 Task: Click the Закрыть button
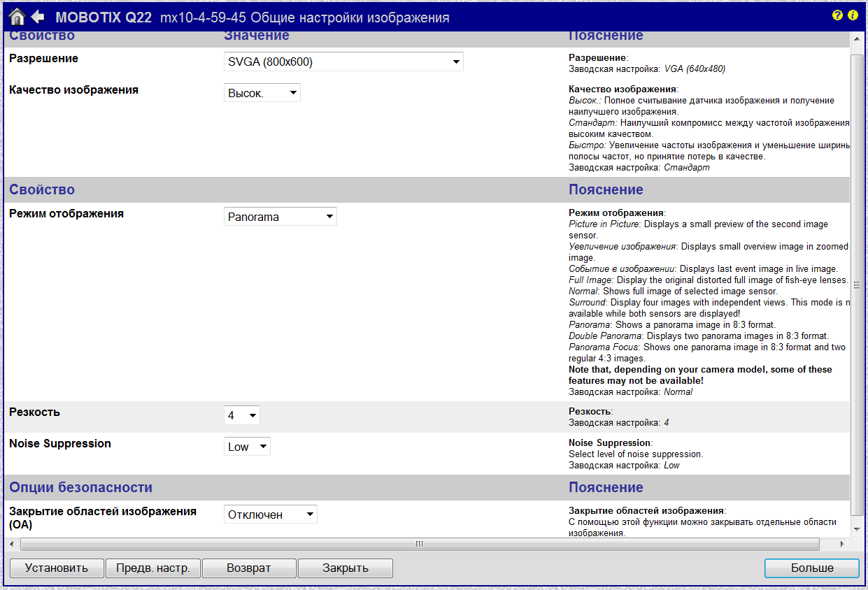[346, 568]
